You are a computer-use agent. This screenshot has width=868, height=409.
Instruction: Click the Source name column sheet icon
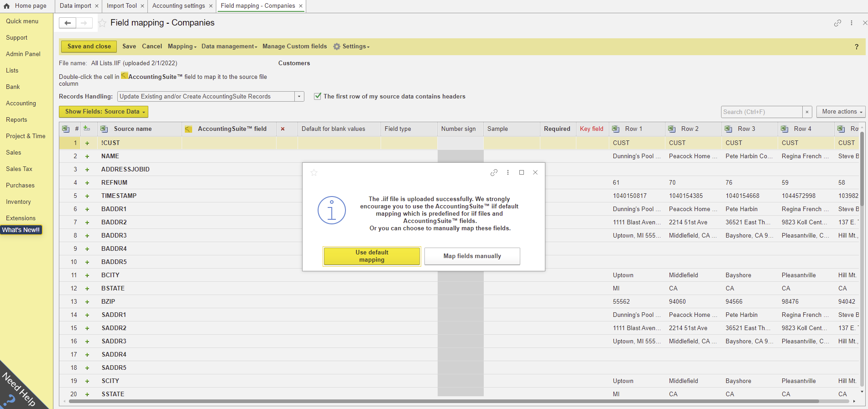click(x=104, y=129)
